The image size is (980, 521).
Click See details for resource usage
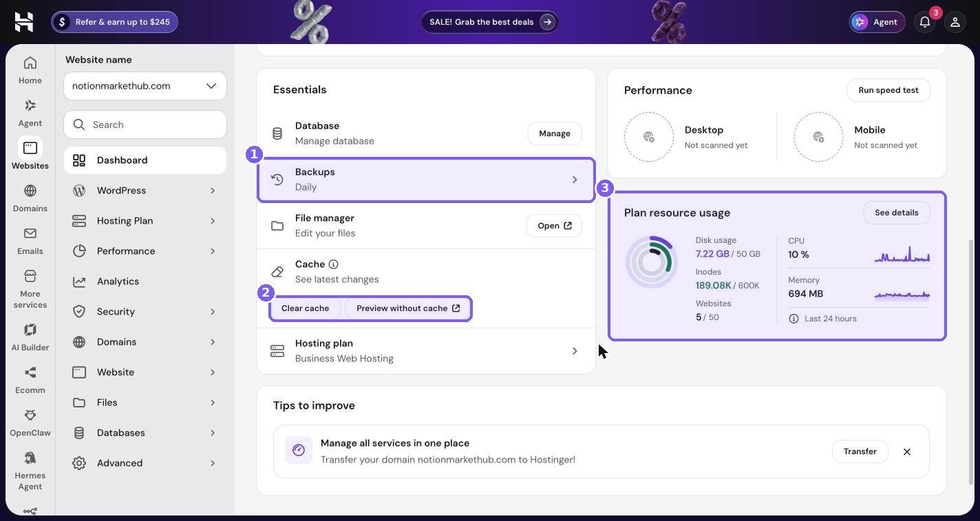(x=897, y=213)
